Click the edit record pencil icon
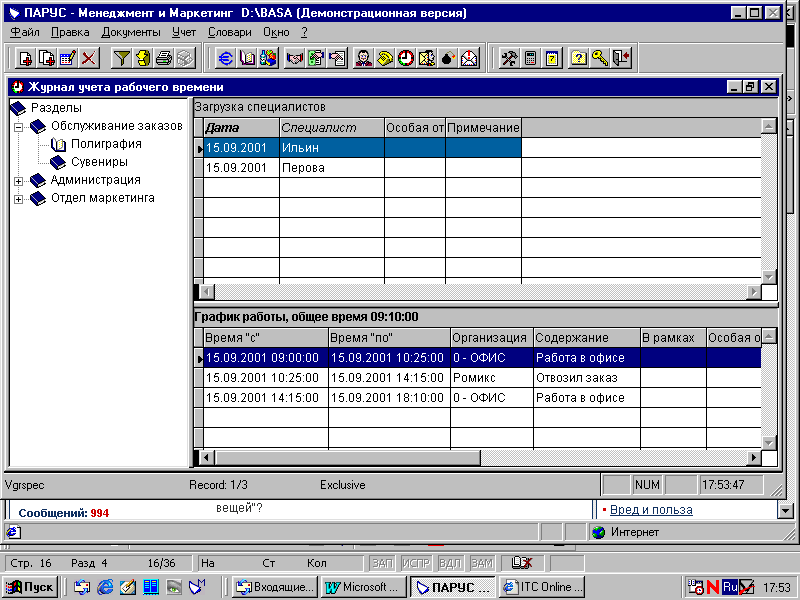800x600 pixels. click(x=68, y=58)
